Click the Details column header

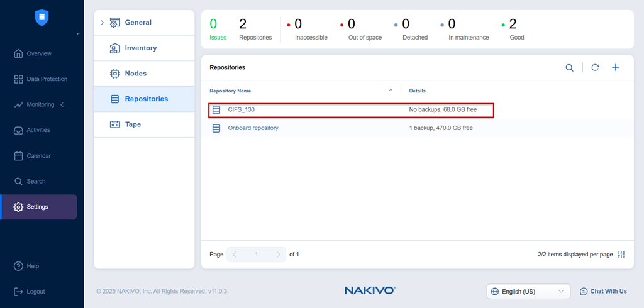click(x=418, y=91)
